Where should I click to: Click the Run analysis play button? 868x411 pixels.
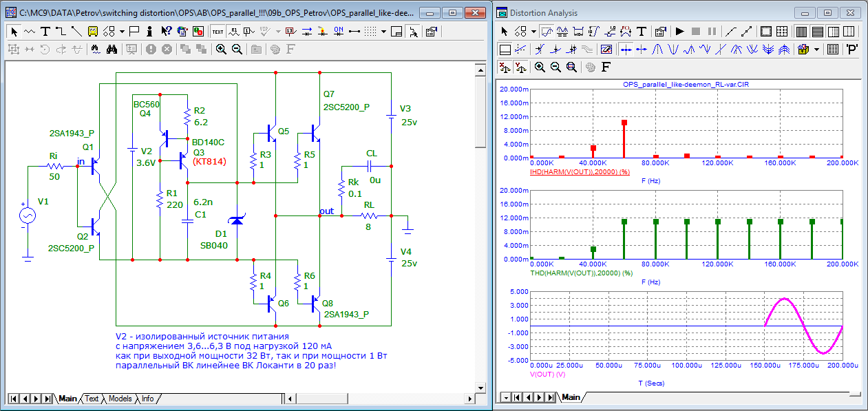(x=679, y=31)
